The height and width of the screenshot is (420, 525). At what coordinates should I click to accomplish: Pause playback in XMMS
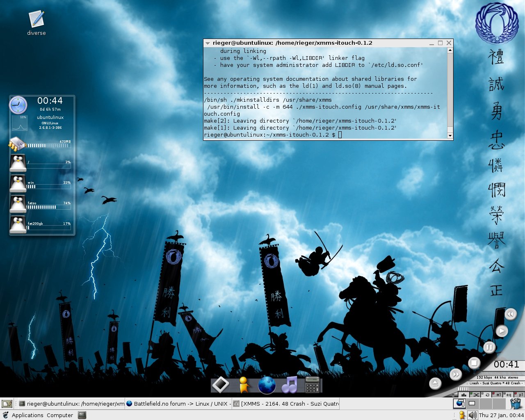[x=489, y=347]
